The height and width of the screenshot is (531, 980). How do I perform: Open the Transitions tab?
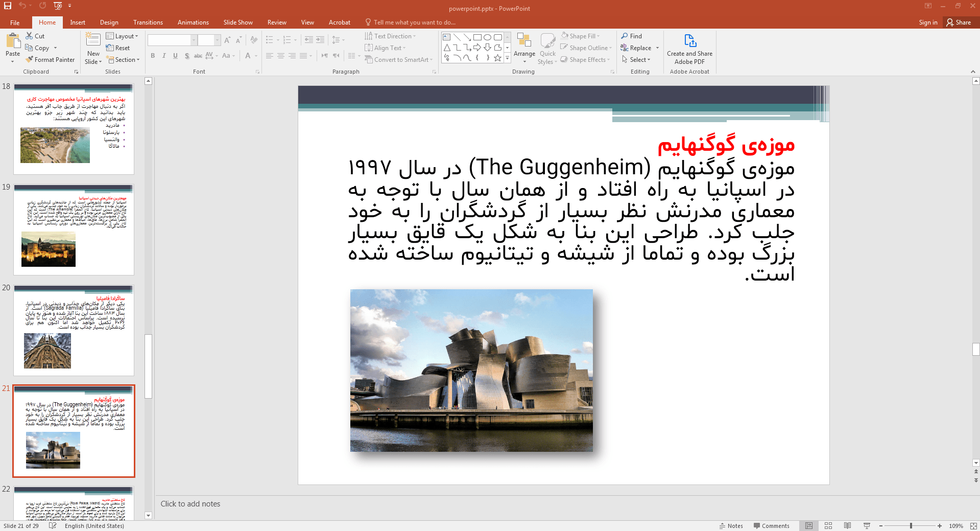click(148, 22)
